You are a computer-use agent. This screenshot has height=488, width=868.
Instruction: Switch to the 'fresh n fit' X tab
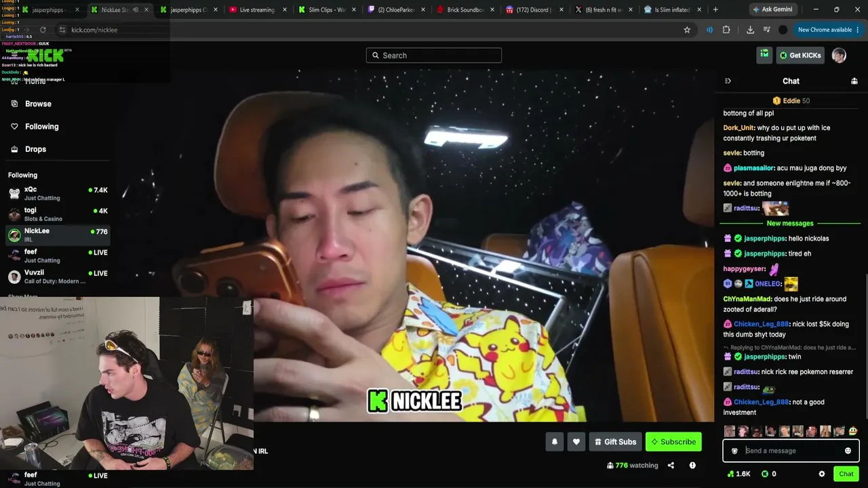tap(604, 9)
